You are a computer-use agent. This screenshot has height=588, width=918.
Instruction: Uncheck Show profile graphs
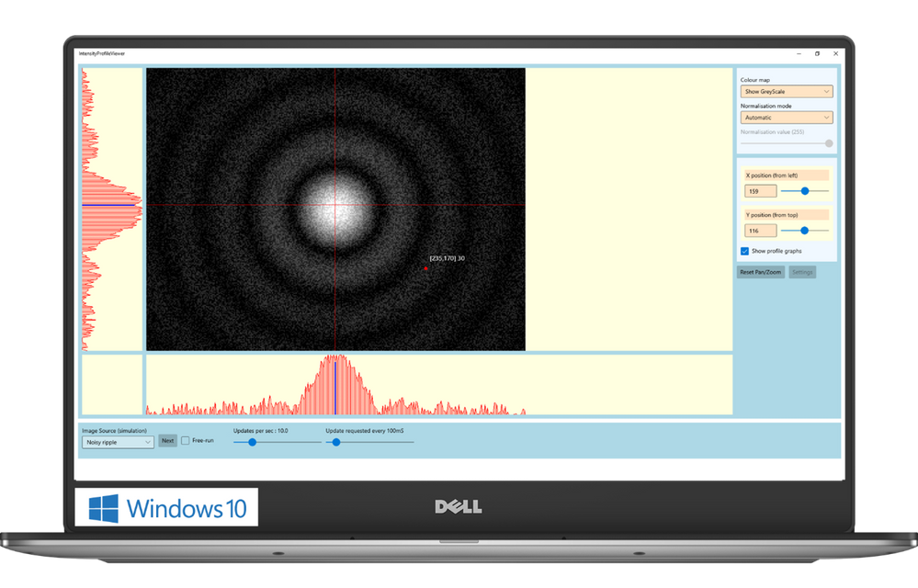pos(744,251)
